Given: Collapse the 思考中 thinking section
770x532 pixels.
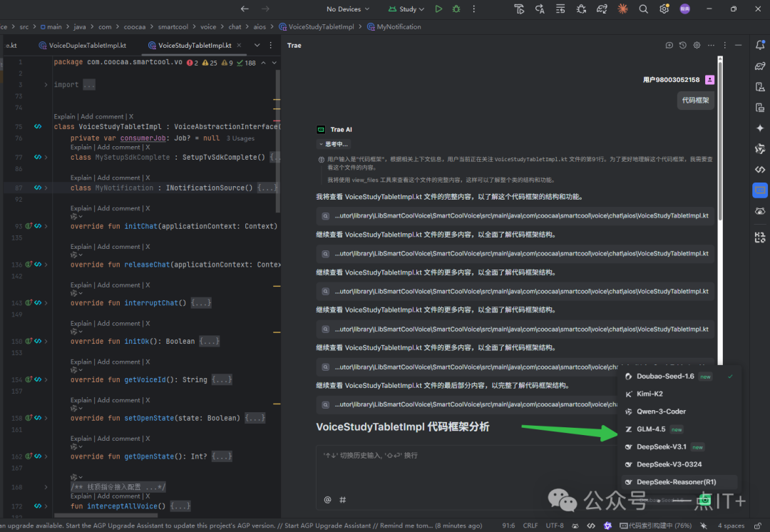Looking at the screenshot, I should [334, 144].
